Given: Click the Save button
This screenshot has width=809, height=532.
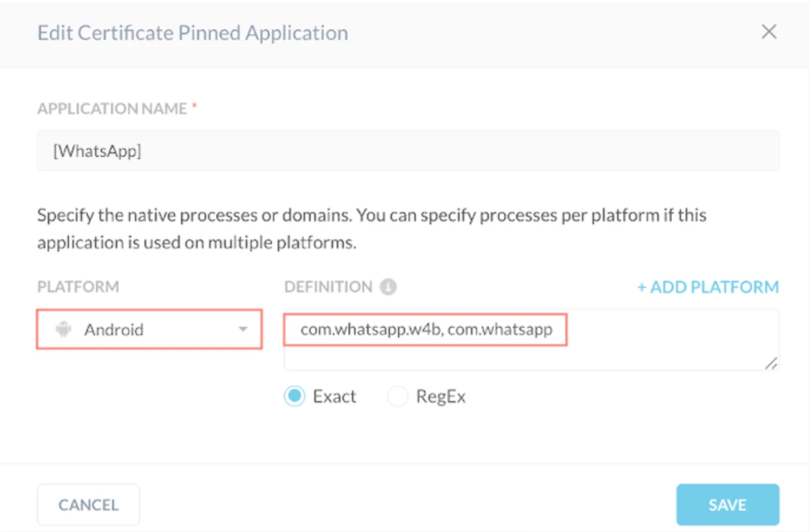Looking at the screenshot, I should (x=728, y=505).
